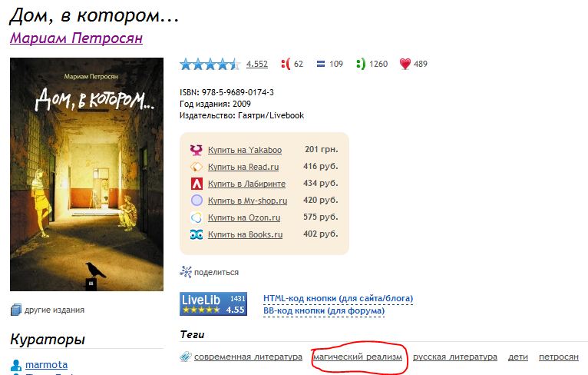The height and width of the screenshot is (375, 588).
Task: Click the другие издания stacked books icon
Action: 16,310
